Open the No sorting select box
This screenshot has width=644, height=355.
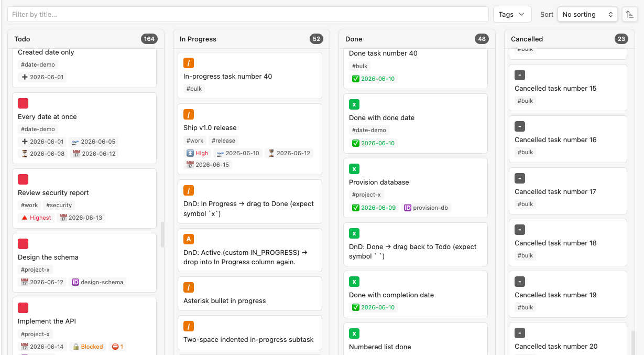(x=587, y=15)
